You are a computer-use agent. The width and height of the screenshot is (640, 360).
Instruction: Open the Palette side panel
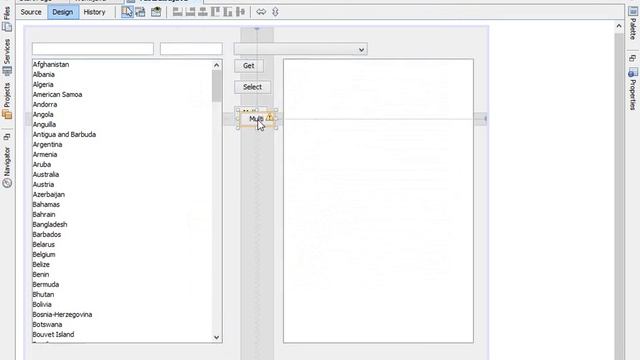(633, 24)
